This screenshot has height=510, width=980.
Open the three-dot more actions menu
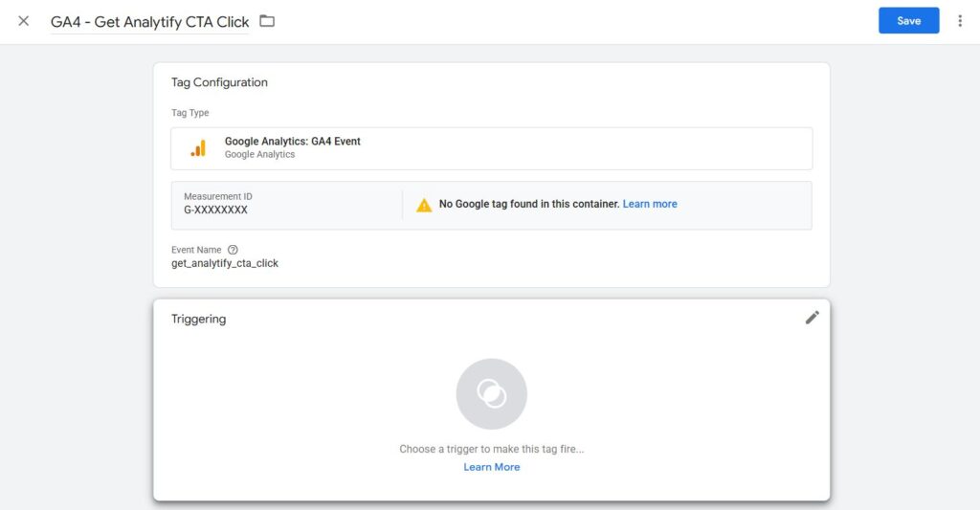tap(960, 21)
